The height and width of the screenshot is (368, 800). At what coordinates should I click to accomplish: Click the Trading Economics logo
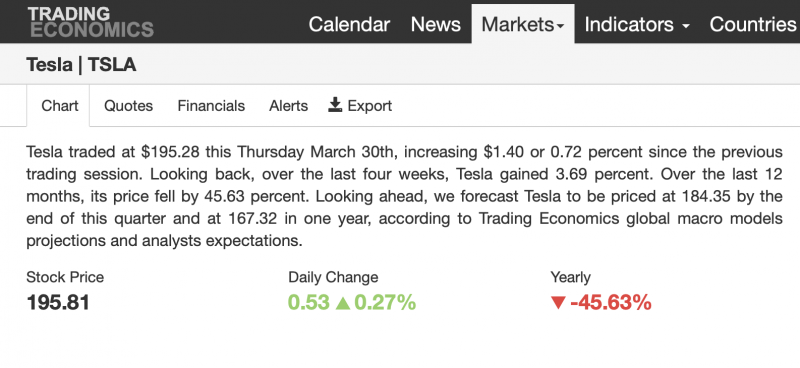90,22
